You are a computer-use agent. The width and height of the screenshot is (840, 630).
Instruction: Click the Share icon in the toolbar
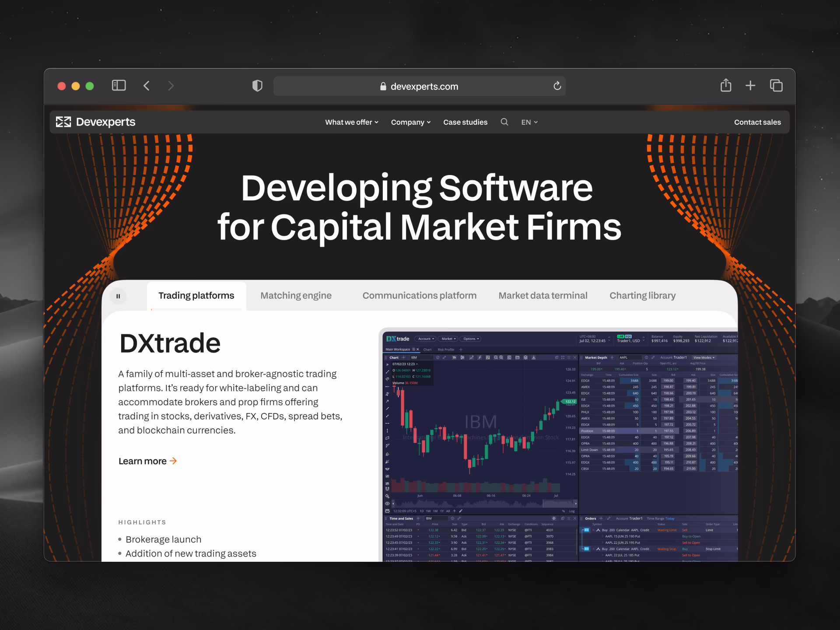pyautogui.click(x=725, y=86)
